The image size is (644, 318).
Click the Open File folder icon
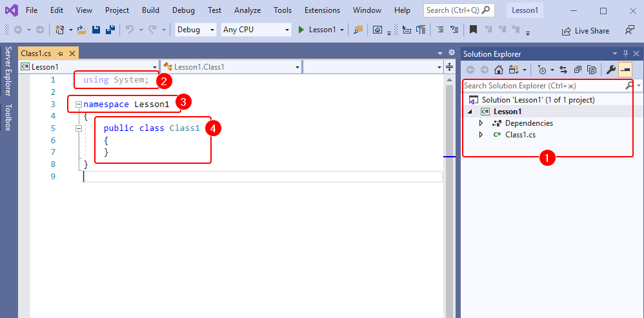point(82,30)
